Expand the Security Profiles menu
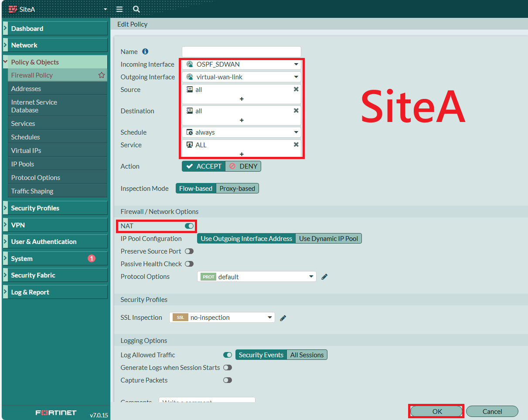The width and height of the screenshot is (528, 420). tap(55, 208)
